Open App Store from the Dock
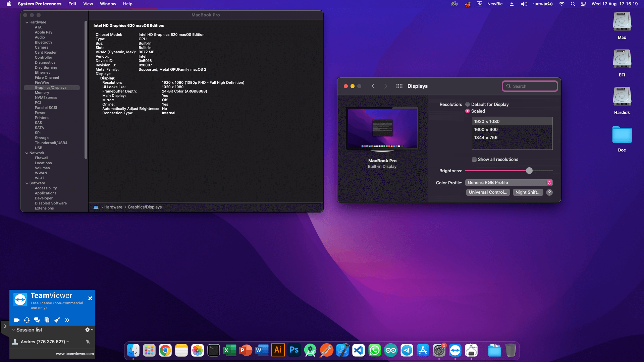 [423, 351]
